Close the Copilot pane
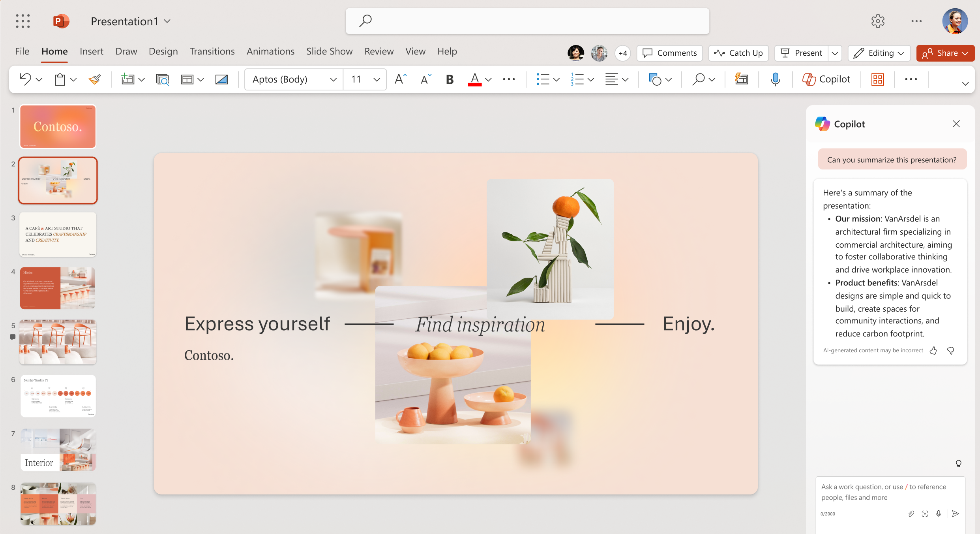 point(956,124)
